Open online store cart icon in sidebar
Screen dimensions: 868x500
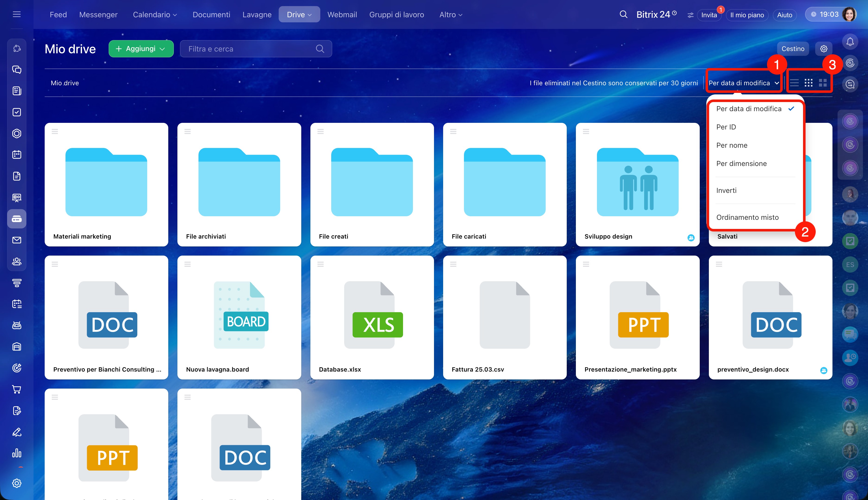coord(17,389)
